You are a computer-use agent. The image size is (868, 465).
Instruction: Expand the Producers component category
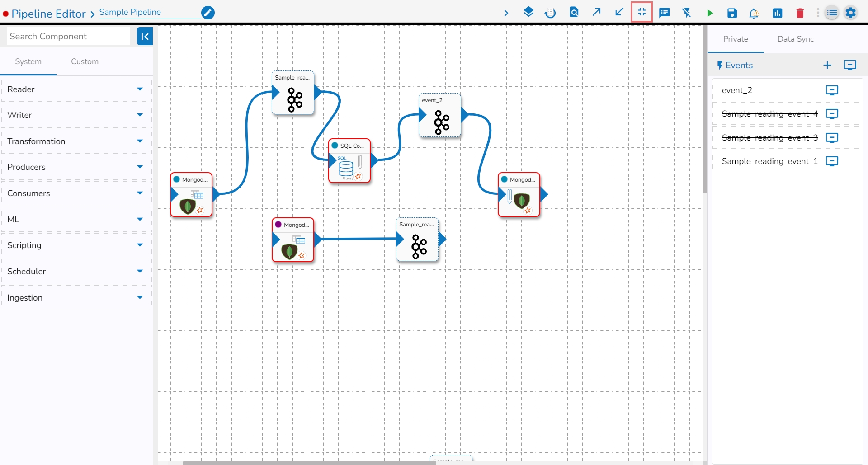(76, 167)
